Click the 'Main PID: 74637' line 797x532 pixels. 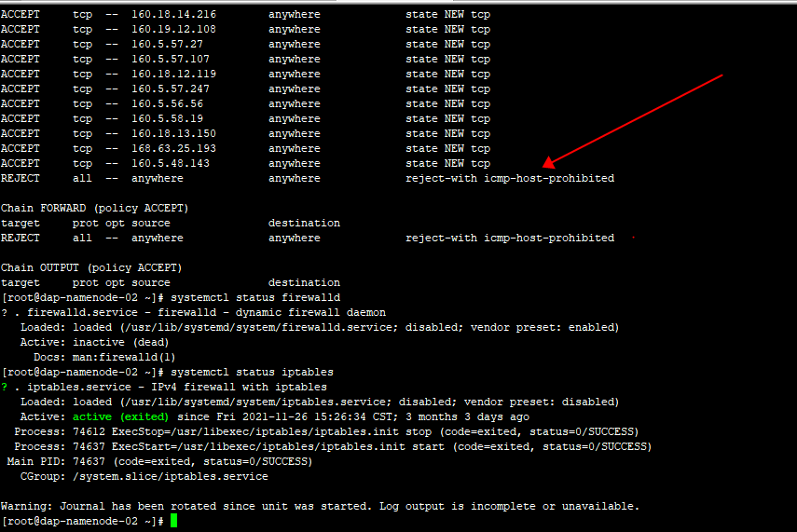pos(159,461)
